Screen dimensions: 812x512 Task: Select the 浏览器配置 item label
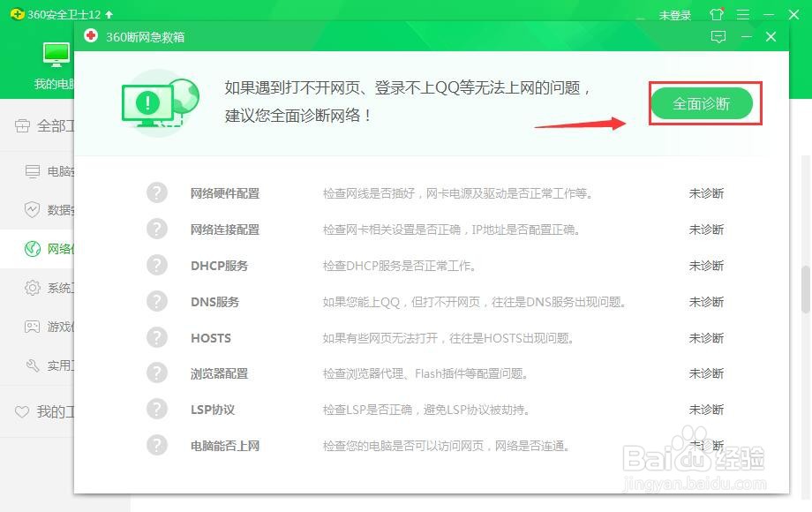coord(219,373)
